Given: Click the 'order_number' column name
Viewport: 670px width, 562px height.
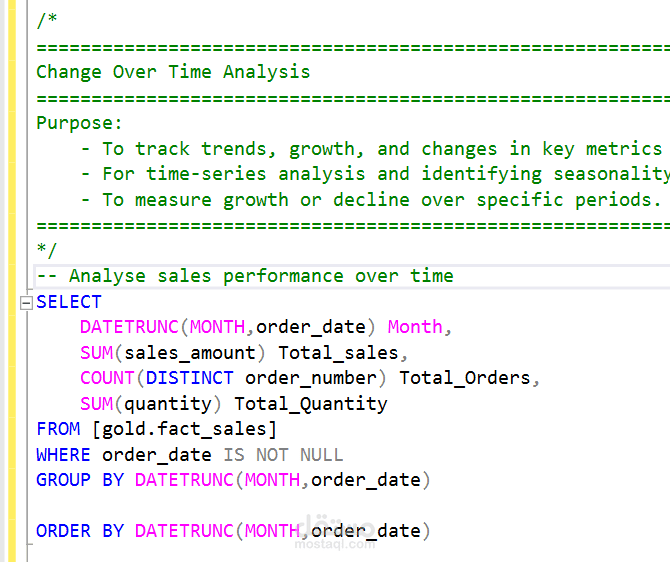Looking at the screenshot, I should 311,378.
